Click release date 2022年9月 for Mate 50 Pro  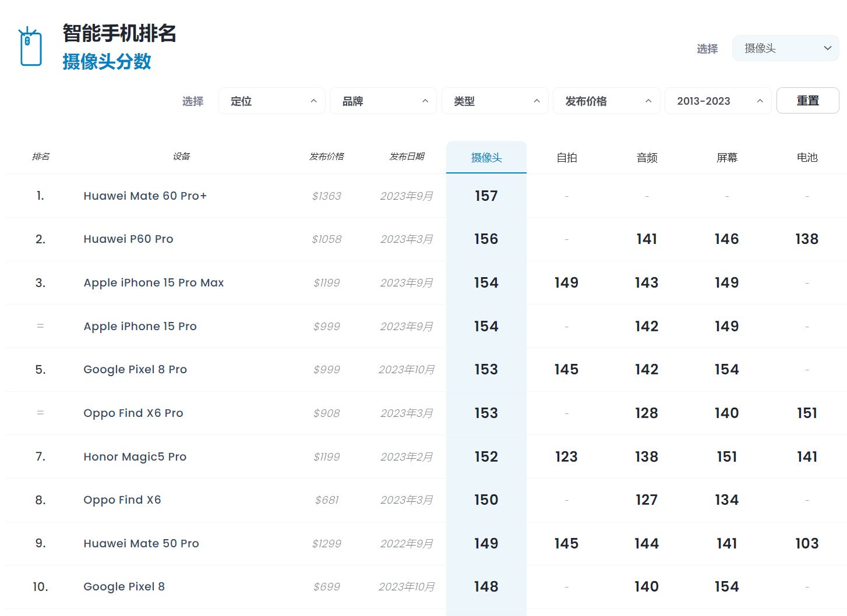tap(407, 544)
